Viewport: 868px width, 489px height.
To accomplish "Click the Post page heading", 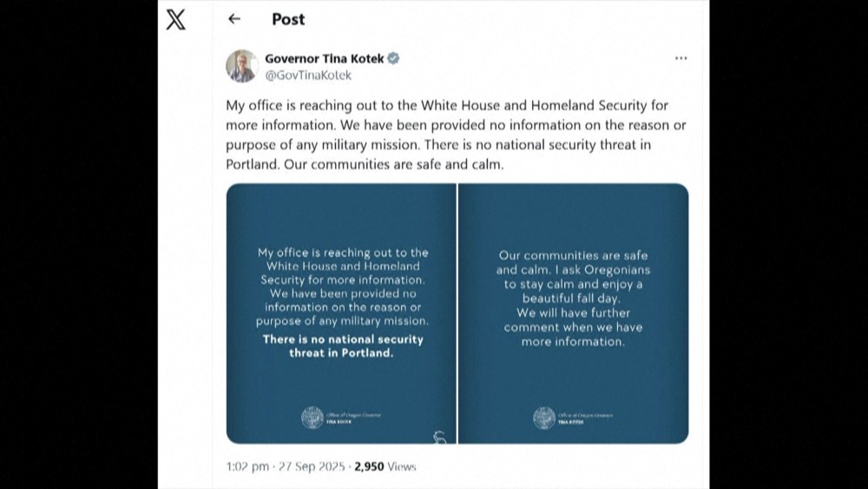I will click(289, 19).
